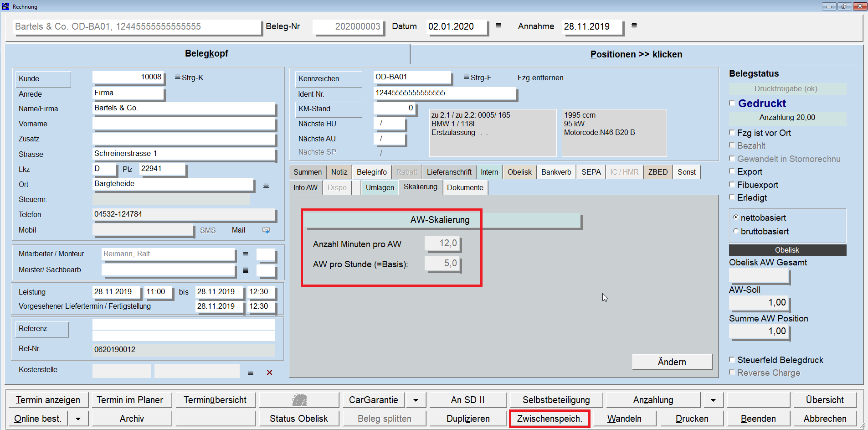The height and width of the screenshot is (430, 868).
Task: Click the AW-Soll value field
Action: point(759,303)
